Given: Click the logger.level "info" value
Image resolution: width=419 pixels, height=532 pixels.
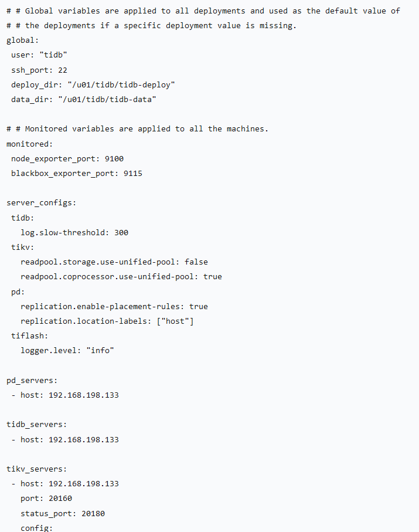Looking at the screenshot, I should pyautogui.click(x=100, y=350).
